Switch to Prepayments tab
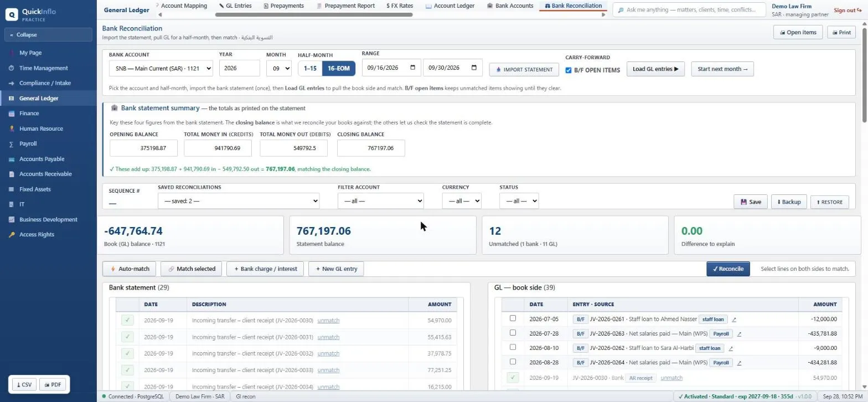This screenshot has width=868, height=402. [283, 6]
